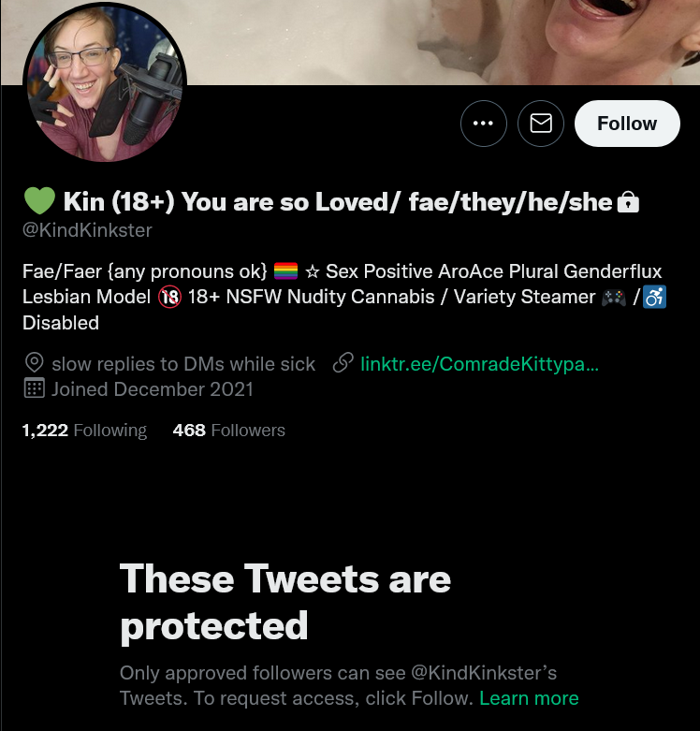Open the linktr.ee/ComradeKittypa link
This screenshot has width=700, height=731.
pyautogui.click(x=479, y=364)
